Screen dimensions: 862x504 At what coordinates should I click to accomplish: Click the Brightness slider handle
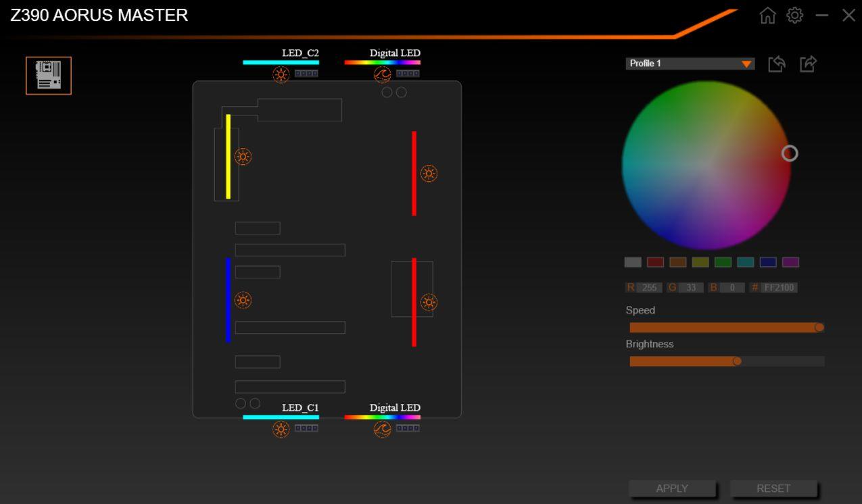click(737, 361)
